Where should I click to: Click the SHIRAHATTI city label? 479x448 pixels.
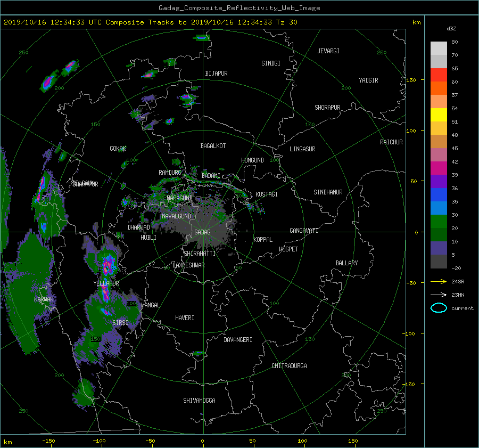tap(200, 254)
